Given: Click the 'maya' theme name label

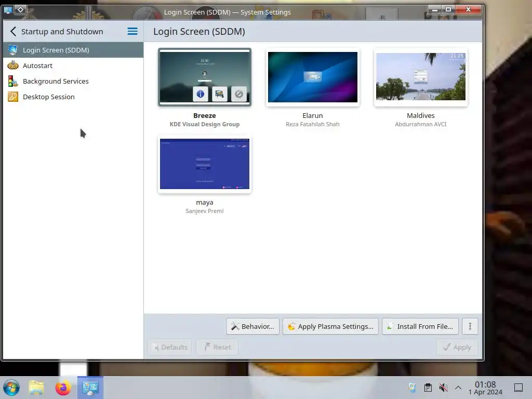Looking at the screenshot, I should (x=205, y=203).
